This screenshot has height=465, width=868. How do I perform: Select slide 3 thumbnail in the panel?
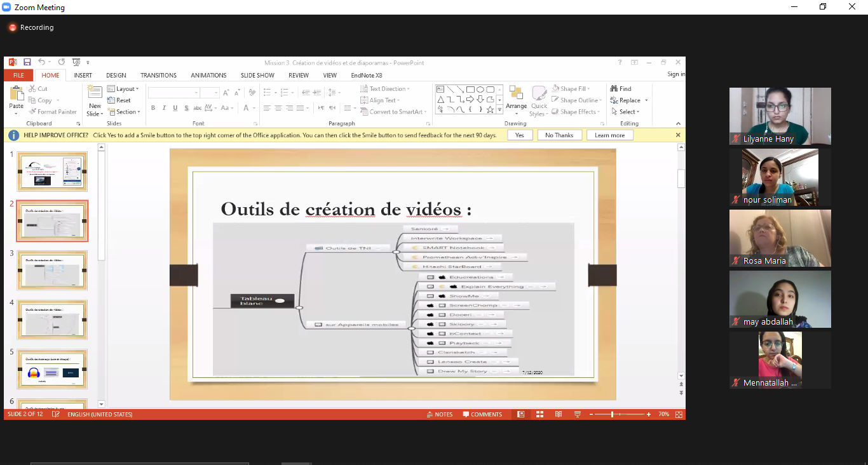coord(52,270)
